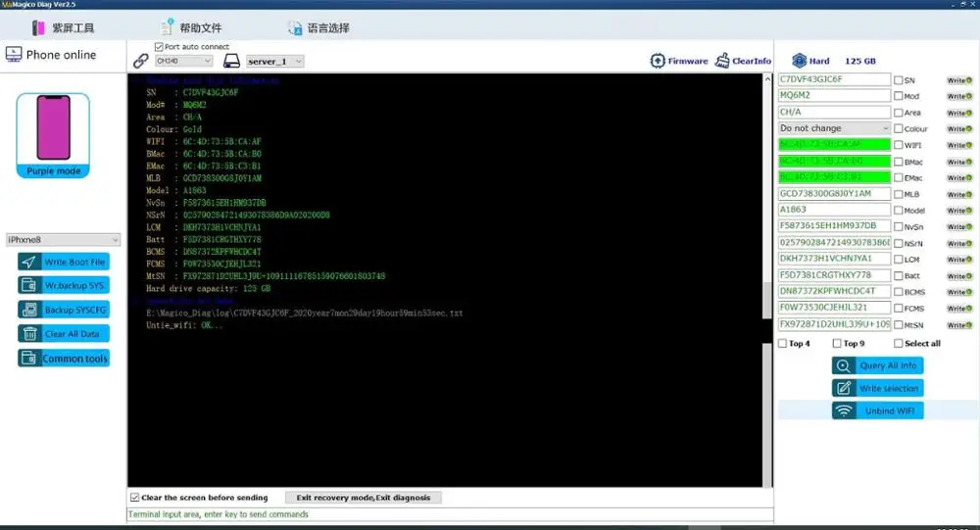Click Clear All Data button
The height and width of the screenshot is (530, 980).
(x=63, y=334)
